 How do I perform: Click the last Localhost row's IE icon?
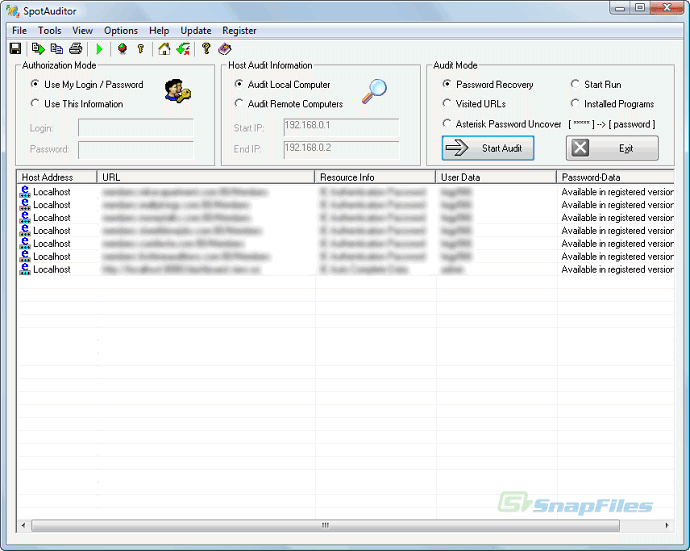pyautogui.click(x=25, y=269)
